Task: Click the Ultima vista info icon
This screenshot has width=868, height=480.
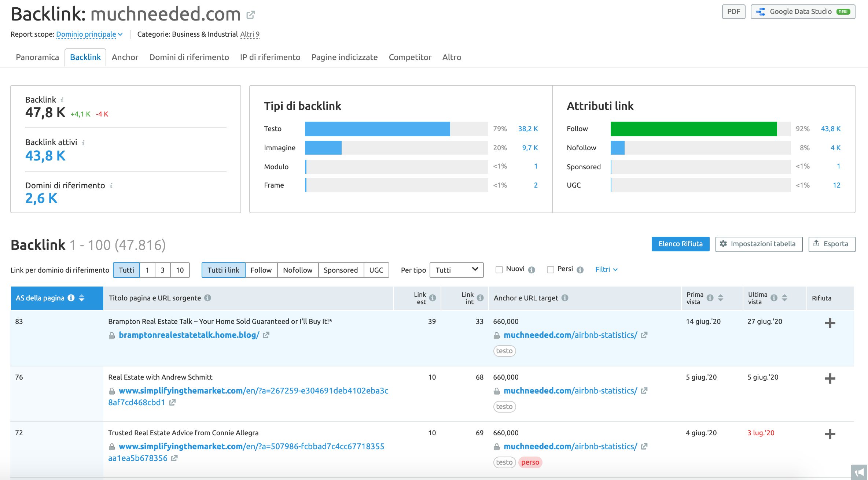Action: tap(774, 298)
